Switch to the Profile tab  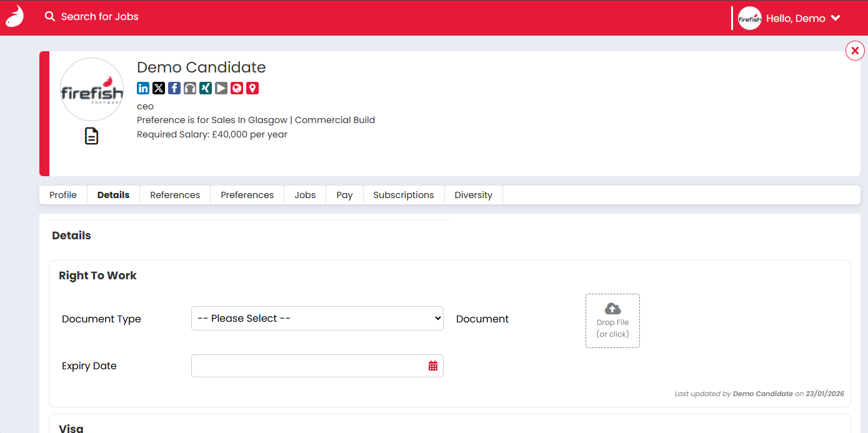tap(63, 195)
